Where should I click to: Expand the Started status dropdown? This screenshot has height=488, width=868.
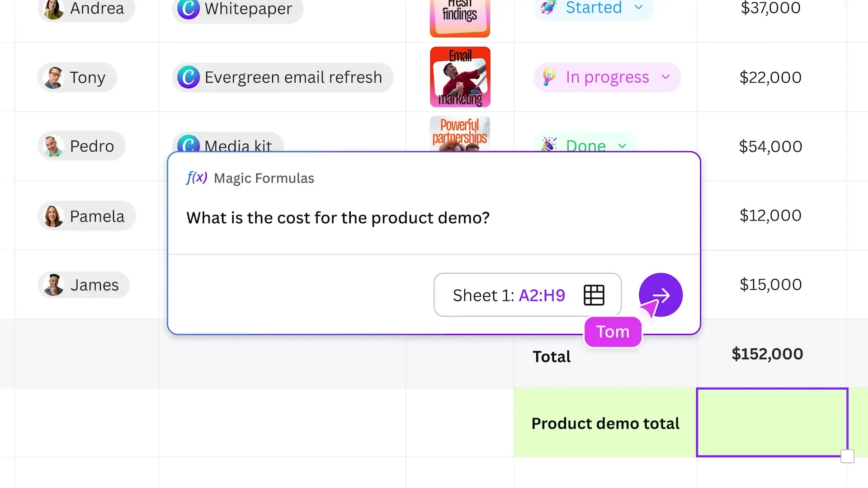(638, 7)
